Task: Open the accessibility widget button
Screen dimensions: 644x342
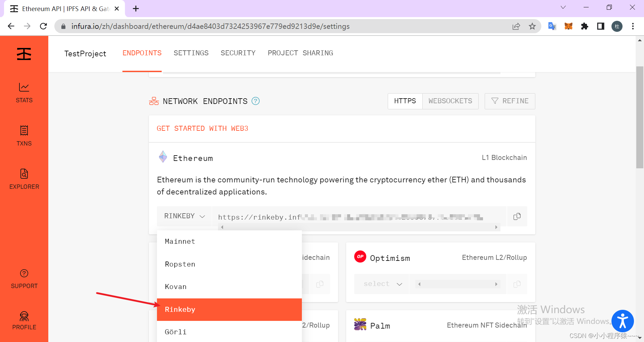Action: pyautogui.click(x=623, y=321)
